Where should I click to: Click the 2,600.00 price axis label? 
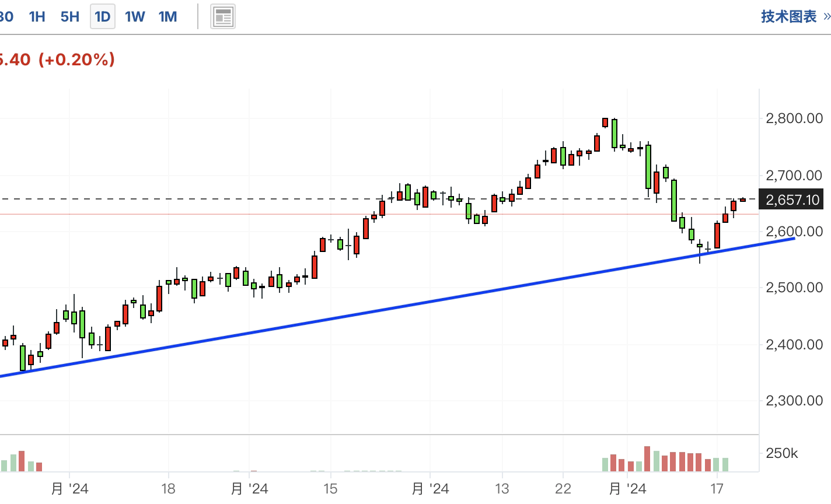pyautogui.click(x=794, y=232)
